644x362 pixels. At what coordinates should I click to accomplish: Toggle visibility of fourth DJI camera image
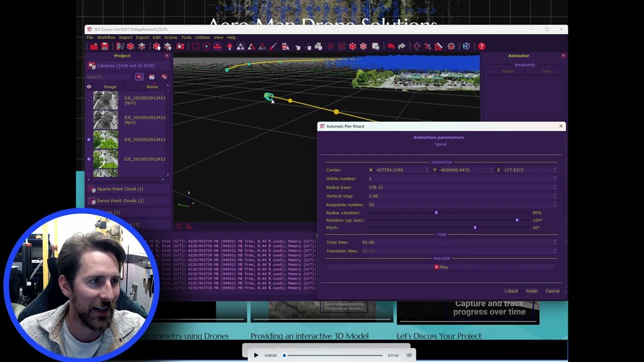[89, 159]
